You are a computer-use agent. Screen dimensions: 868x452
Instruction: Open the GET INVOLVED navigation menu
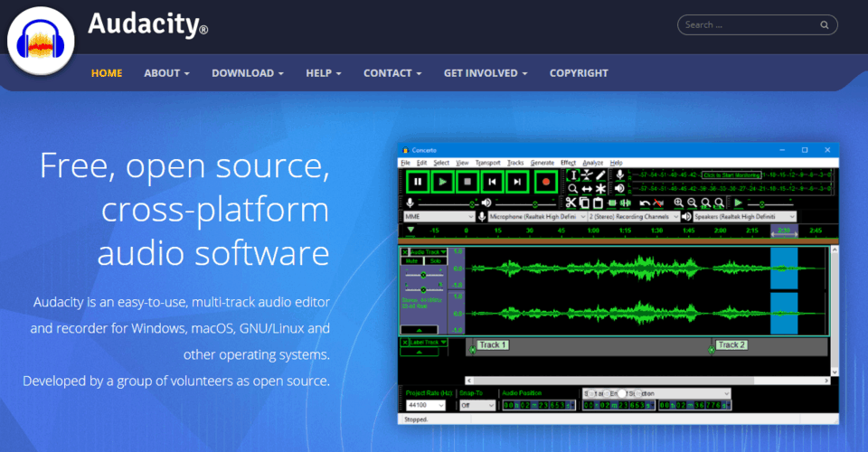pos(486,73)
